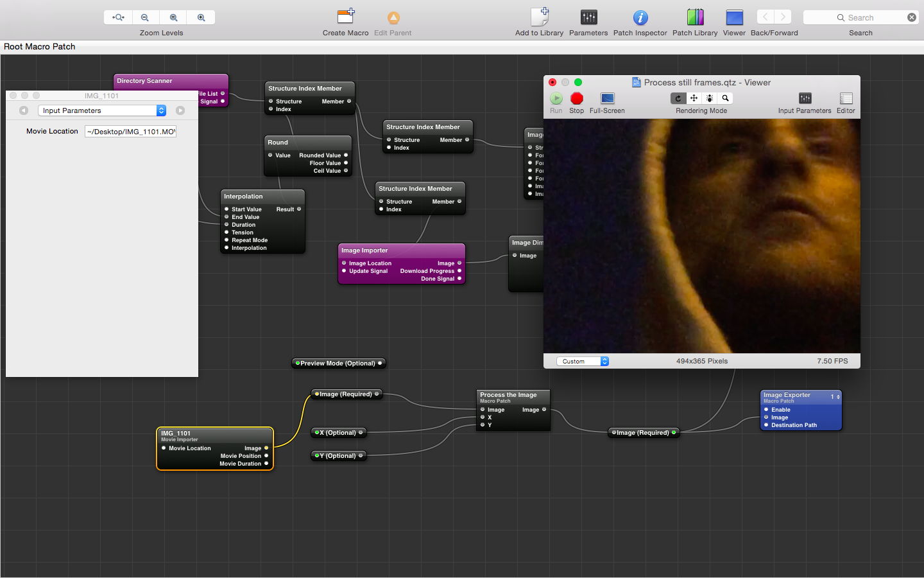
Task: Select the Preview Mode (Optional) input splitter
Action: coord(338,363)
